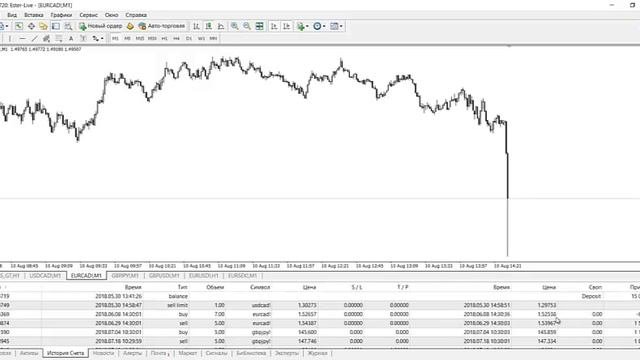Sort by Тип column header
The height and width of the screenshot is (360, 640).
click(182, 287)
